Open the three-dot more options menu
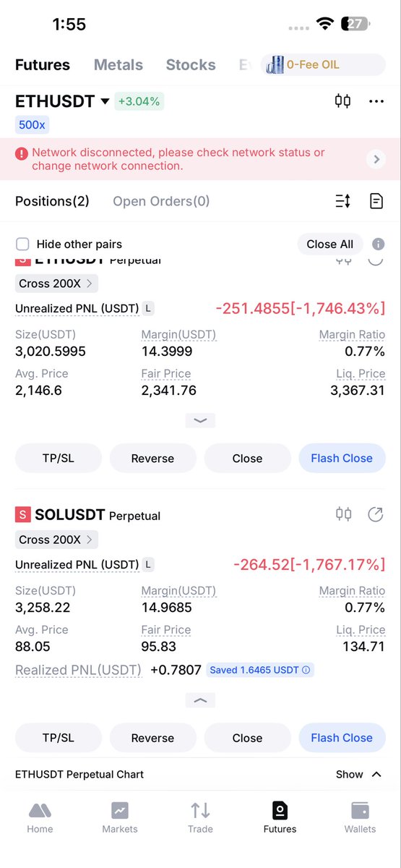The width and height of the screenshot is (401, 868). click(x=376, y=101)
